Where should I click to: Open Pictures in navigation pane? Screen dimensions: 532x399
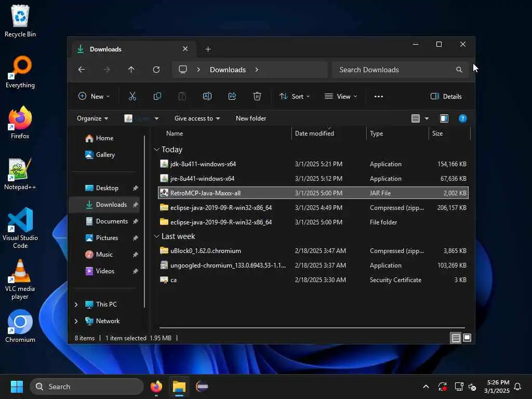tap(107, 238)
